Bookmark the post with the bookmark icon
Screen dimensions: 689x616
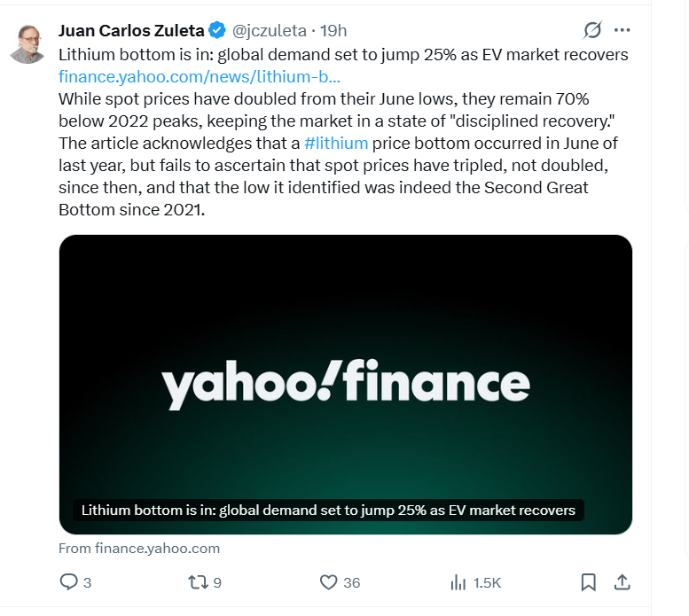point(588,582)
